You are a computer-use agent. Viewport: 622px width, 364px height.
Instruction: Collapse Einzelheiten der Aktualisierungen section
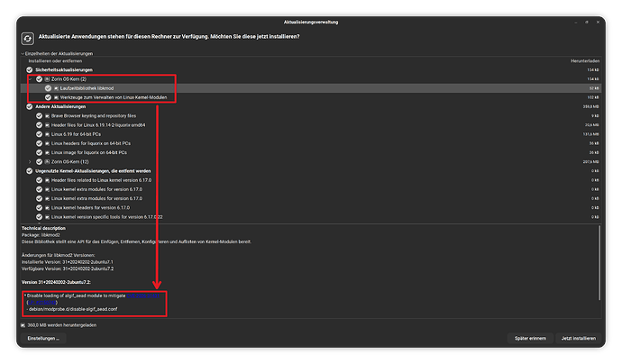coord(23,53)
